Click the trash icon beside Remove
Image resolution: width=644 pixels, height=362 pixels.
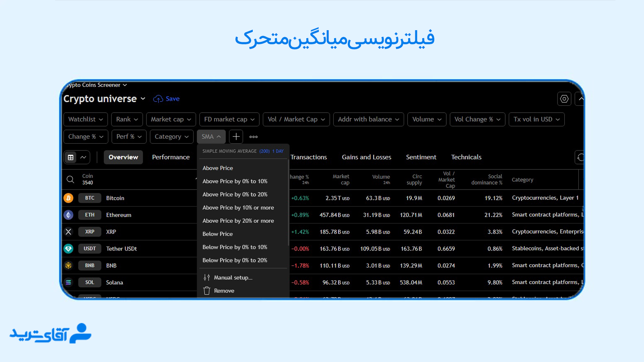pos(206,290)
